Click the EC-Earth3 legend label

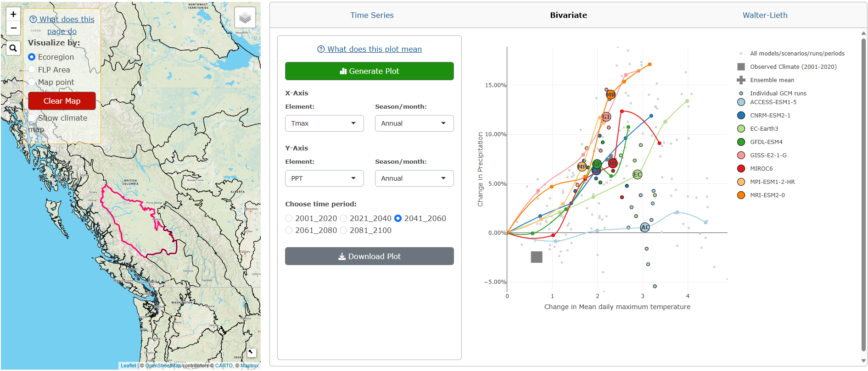tap(764, 129)
